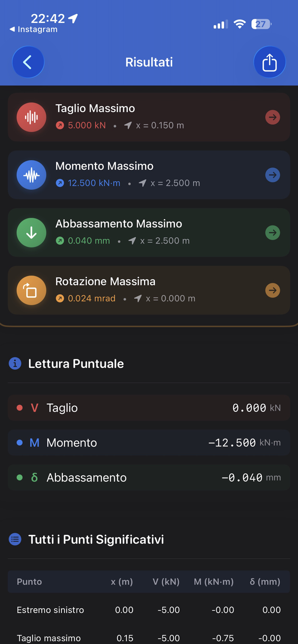Tap the Risultati title
This screenshot has width=298, height=644.
[149, 62]
